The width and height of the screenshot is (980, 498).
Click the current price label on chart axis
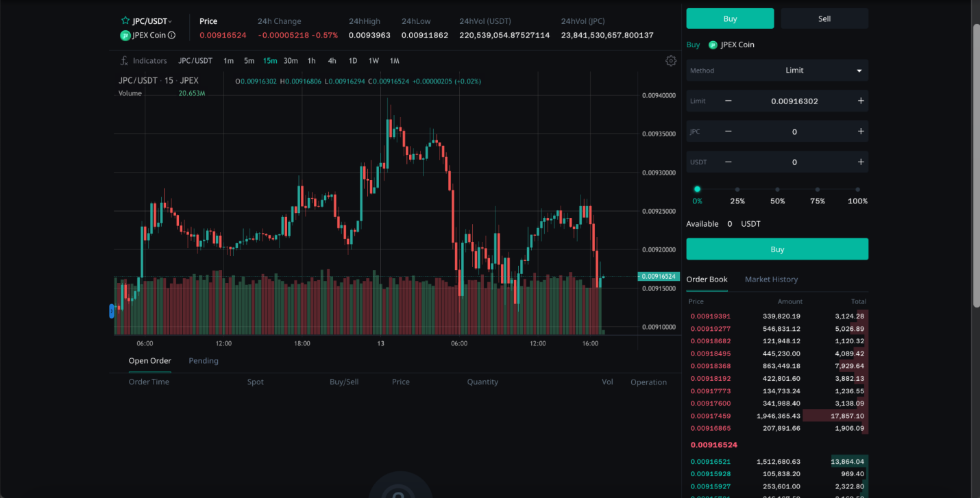click(658, 277)
